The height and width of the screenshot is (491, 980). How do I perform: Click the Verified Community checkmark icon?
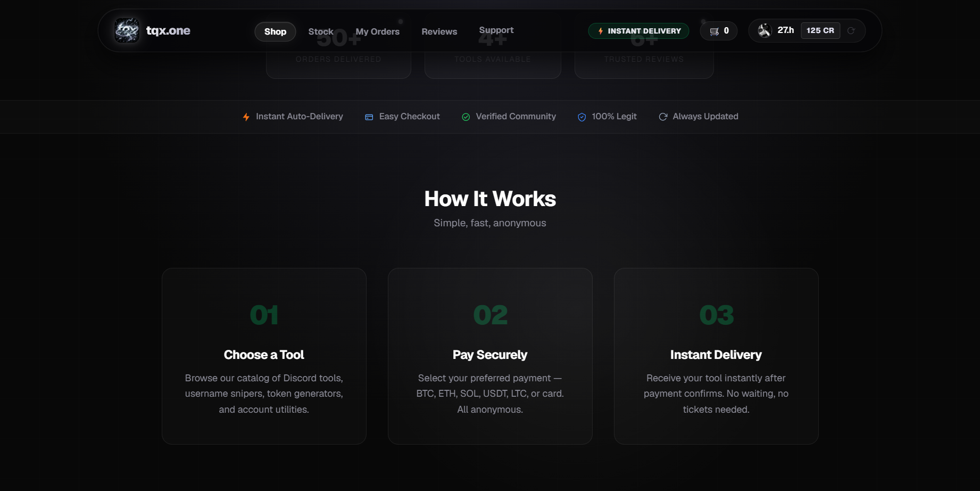coord(466,117)
